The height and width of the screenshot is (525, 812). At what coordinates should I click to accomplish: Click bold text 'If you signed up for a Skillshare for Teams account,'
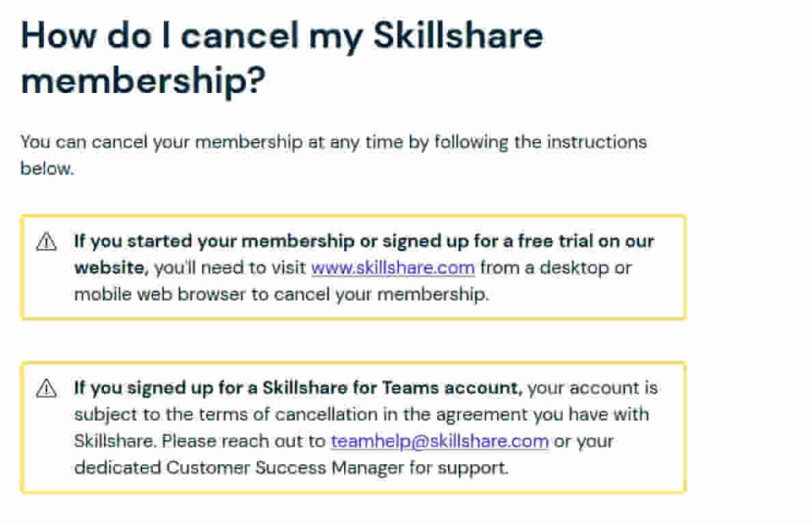coord(298,388)
